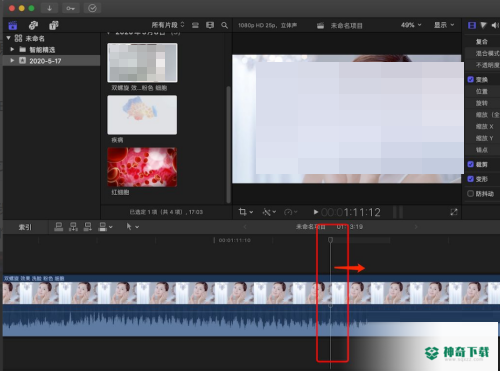Click the 1080p HD 25p format text
500x371 pixels.
pos(267,25)
